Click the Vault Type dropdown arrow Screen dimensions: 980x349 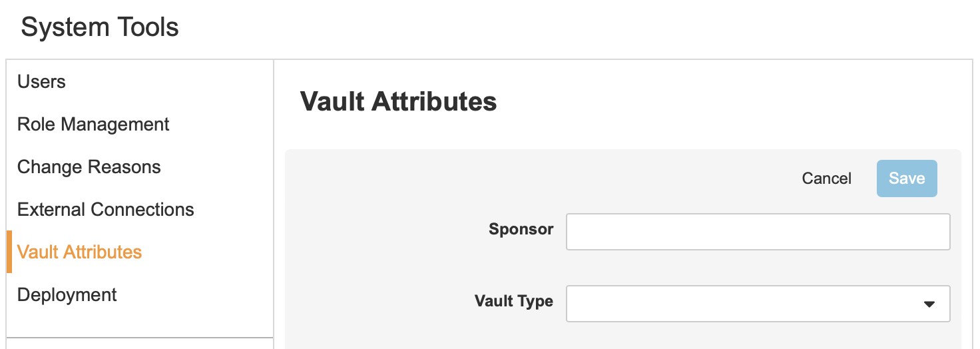[929, 304]
